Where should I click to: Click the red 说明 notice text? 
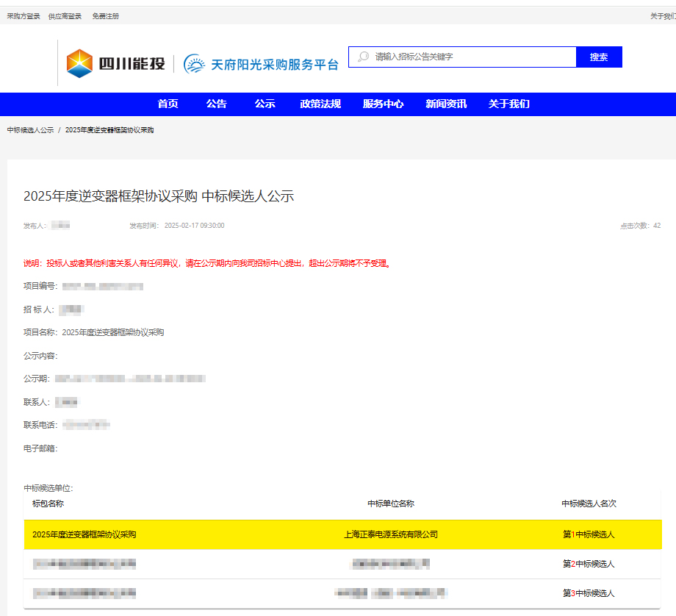point(207,264)
